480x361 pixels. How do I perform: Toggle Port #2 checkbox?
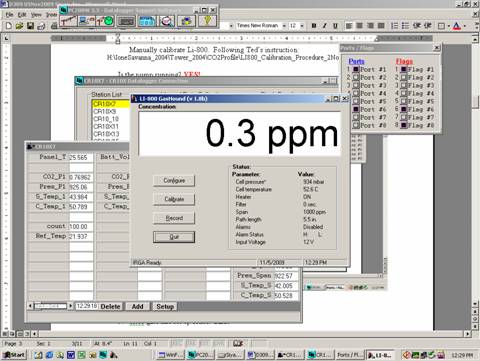pyautogui.click(x=356, y=77)
